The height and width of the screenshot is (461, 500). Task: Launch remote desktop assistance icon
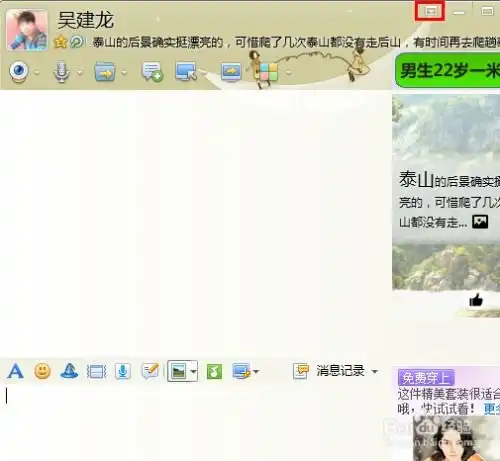tap(186, 71)
